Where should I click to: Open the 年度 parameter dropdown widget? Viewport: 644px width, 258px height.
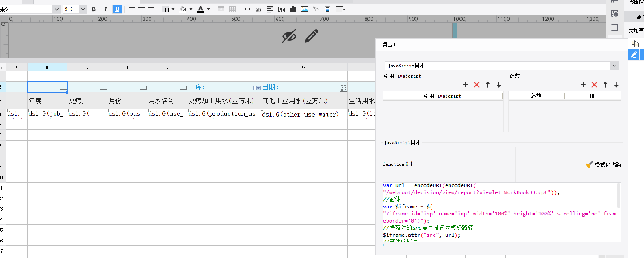click(257, 88)
